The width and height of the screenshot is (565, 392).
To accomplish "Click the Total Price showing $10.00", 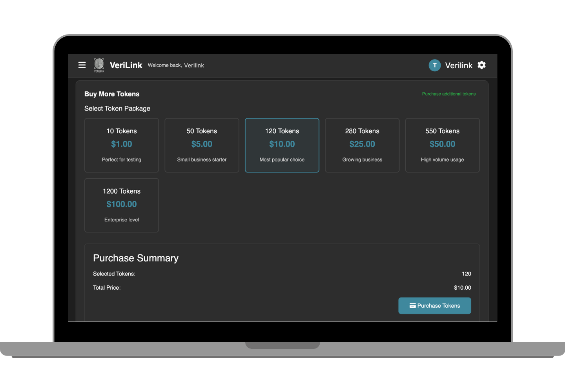I will coord(463,287).
